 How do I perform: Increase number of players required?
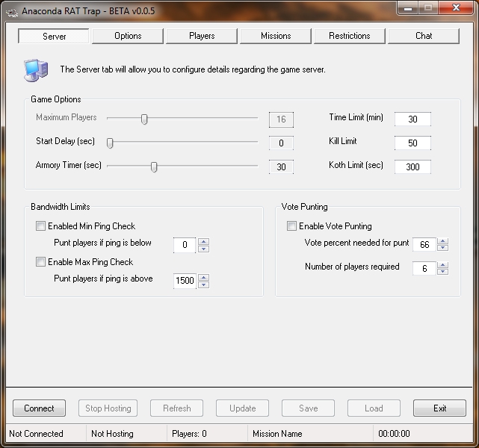click(442, 264)
